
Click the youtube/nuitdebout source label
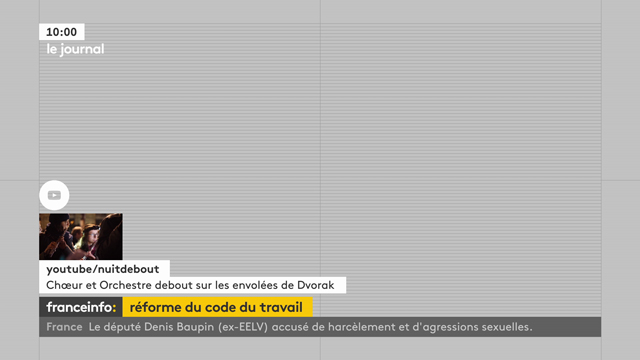103,269
